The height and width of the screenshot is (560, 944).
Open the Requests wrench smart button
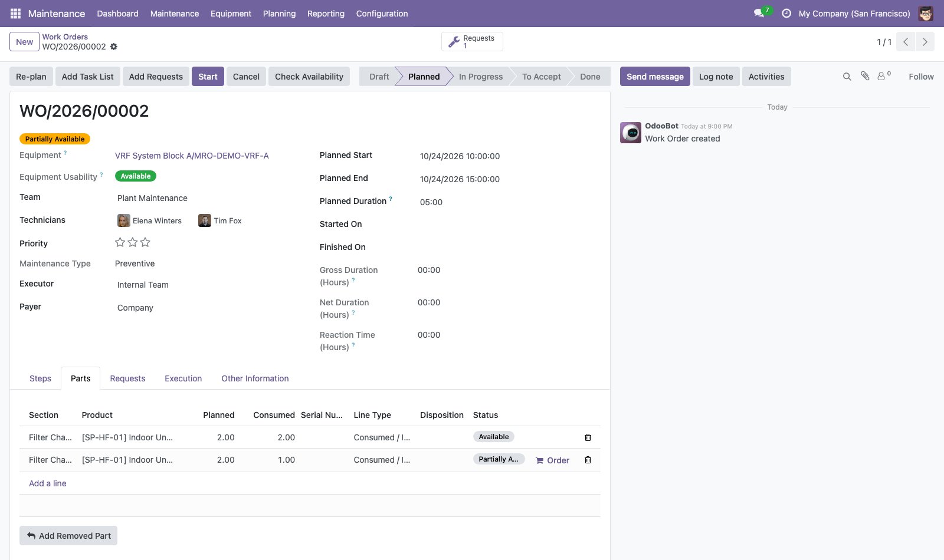472,42
